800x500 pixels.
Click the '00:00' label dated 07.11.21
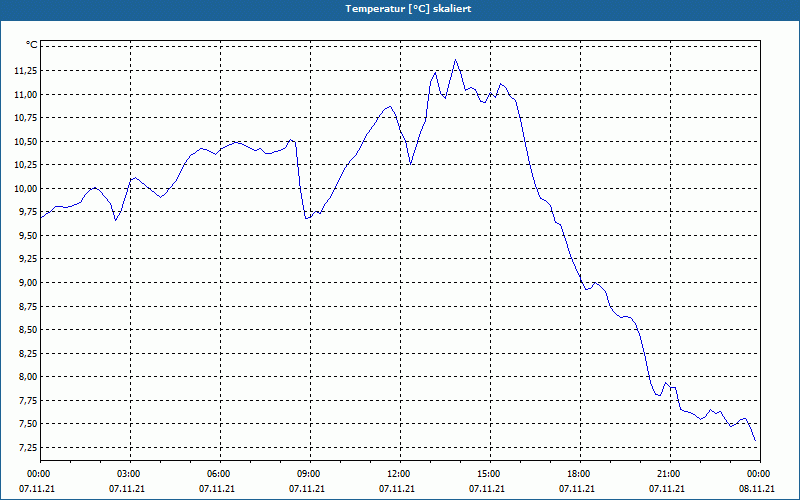37,474
